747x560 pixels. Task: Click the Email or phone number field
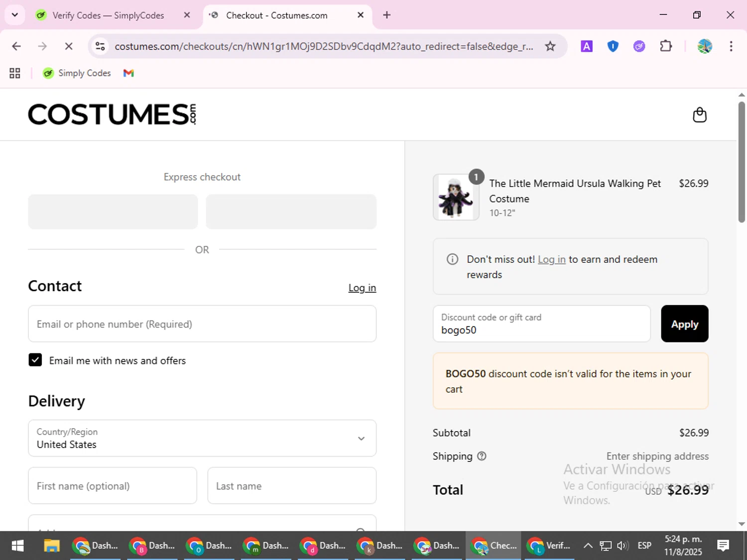(x=202, y=324)
